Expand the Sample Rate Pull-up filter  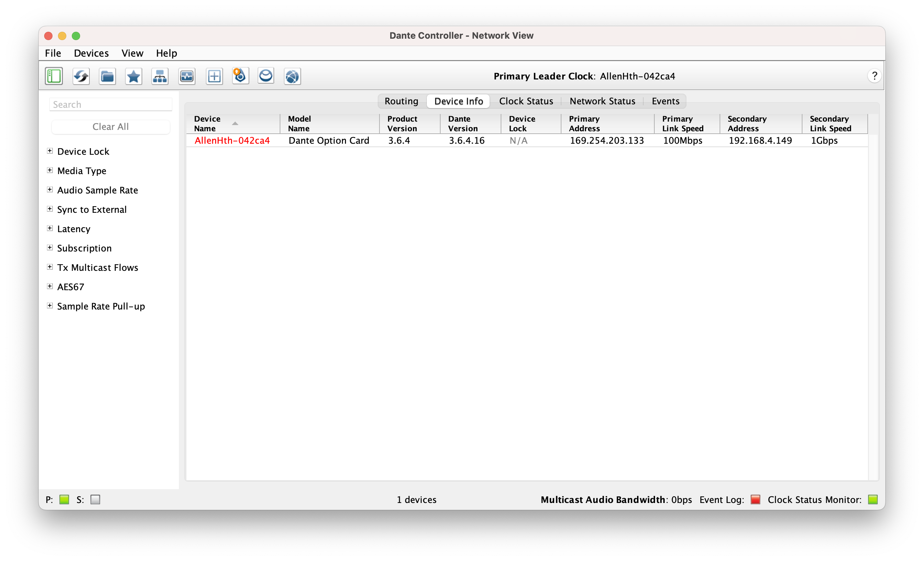pyautogui.click(x=49, y=305)
